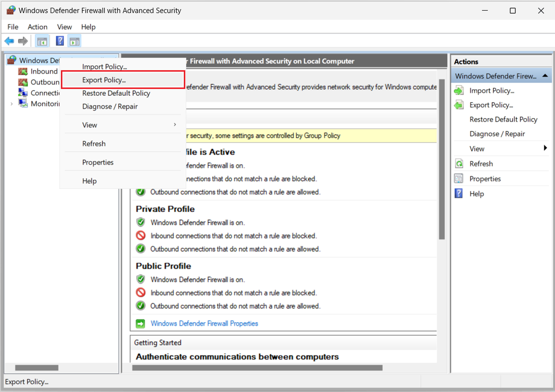Viewport: 555px width, 392px height.
Task: Expand the Monitoring tree node
Action: [12, 104]
